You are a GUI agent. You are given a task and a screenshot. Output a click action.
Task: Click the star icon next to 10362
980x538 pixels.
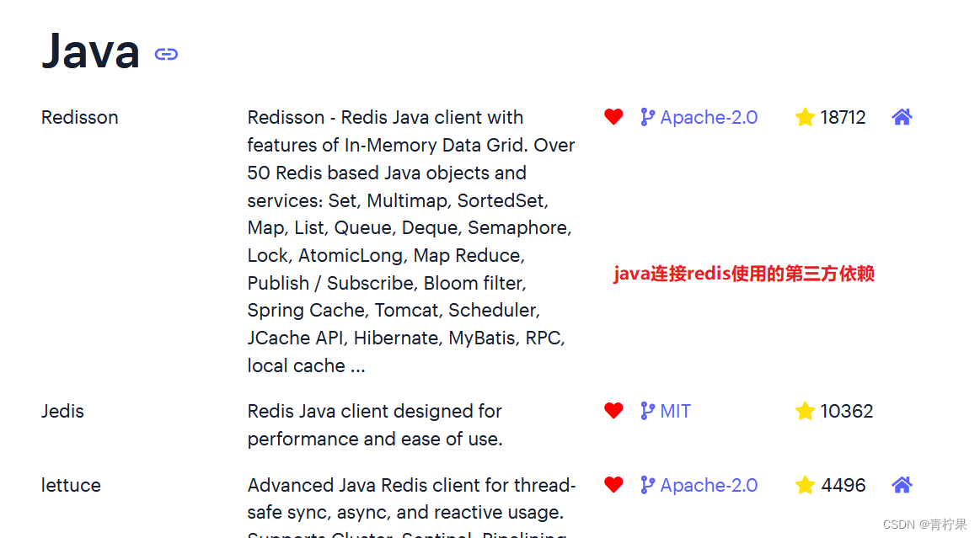tap(805, 411)
